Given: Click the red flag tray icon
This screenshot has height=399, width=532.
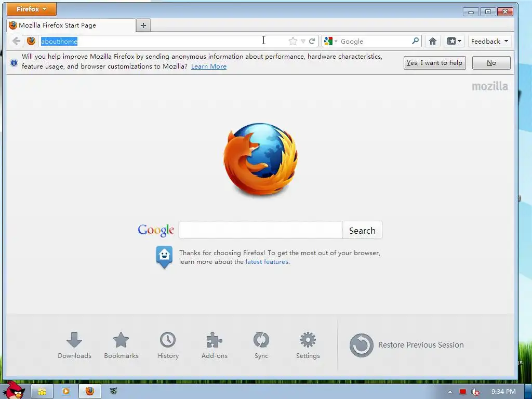Looking at the screenshot, I should (462, 392).
